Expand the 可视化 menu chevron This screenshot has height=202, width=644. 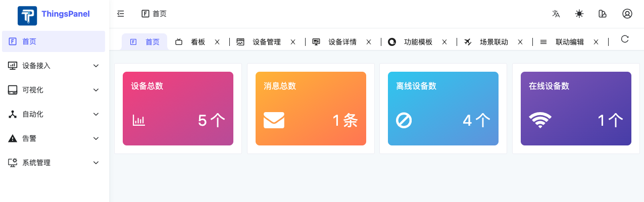[96, 90]
